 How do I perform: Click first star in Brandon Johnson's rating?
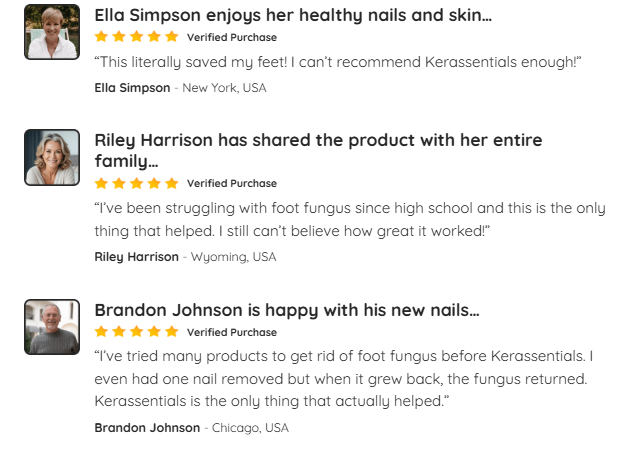(x=101, y=332)
